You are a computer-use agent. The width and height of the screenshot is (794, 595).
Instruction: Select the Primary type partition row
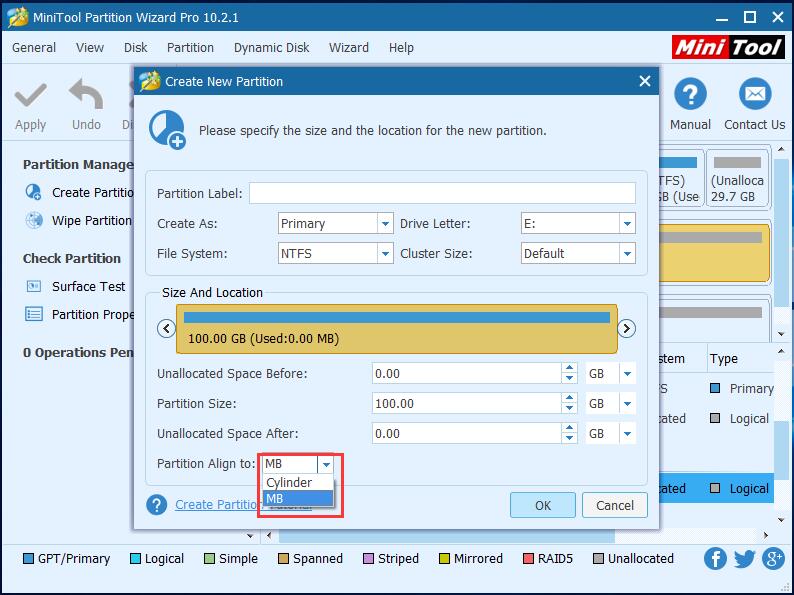(716, 388)
